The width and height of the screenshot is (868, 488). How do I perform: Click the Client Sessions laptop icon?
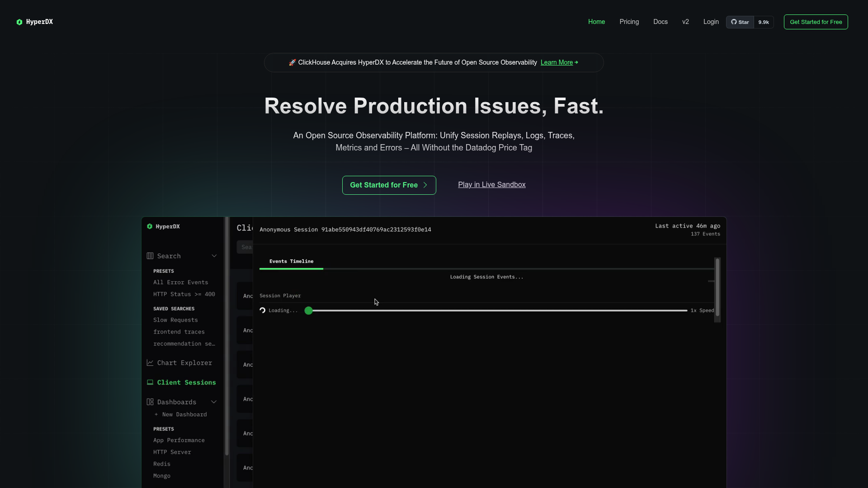coord(150,382)
